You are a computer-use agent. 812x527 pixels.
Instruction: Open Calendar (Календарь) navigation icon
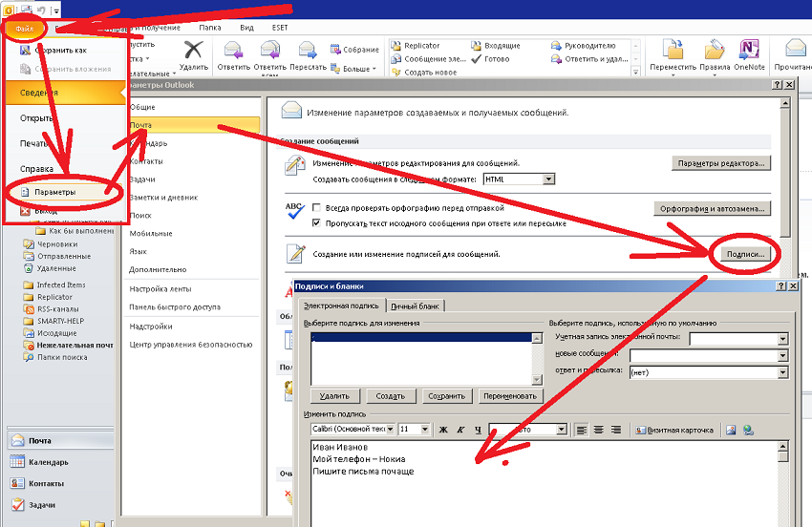pyautogui.click(x=17, y=462)
